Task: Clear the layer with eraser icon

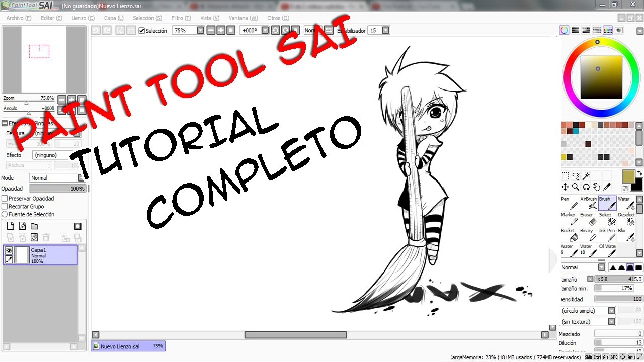Action: pos(34,237)
